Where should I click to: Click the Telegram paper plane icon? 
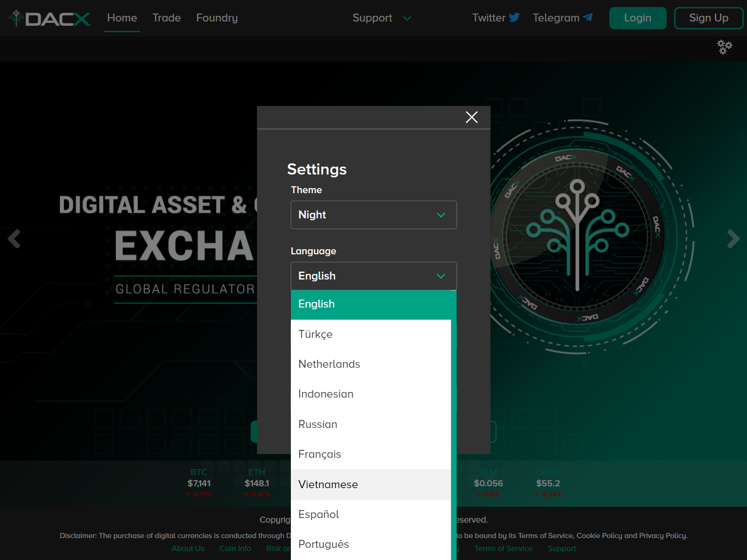click(588, 17)
